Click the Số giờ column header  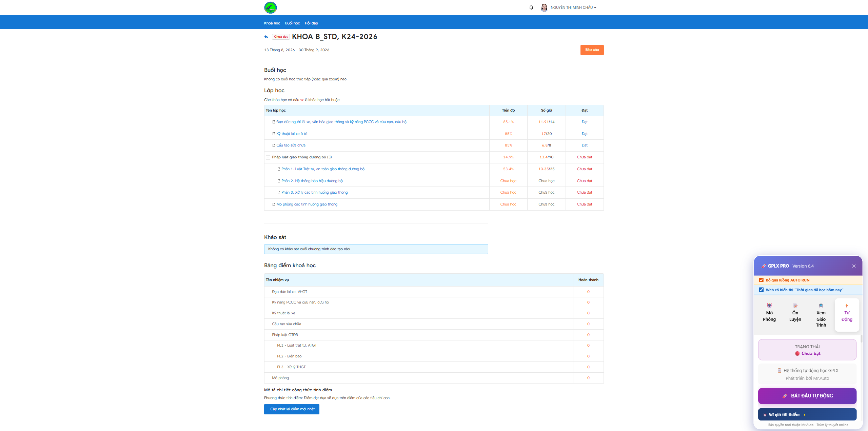[546, 111]
